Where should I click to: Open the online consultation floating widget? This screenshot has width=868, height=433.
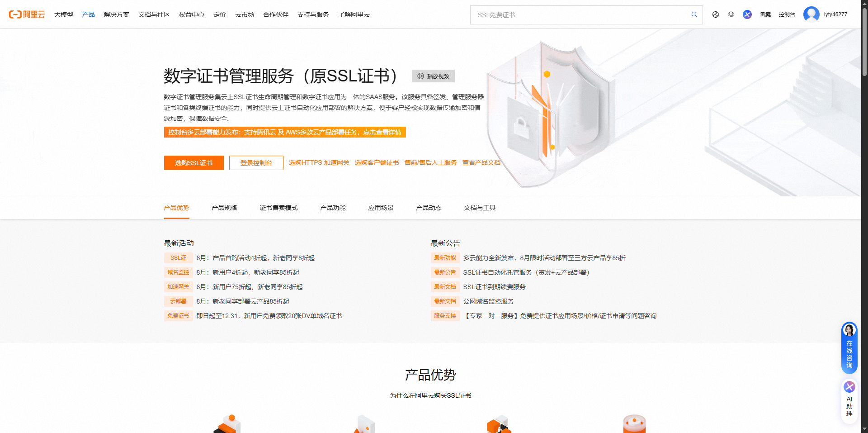[x=849, y=347]
